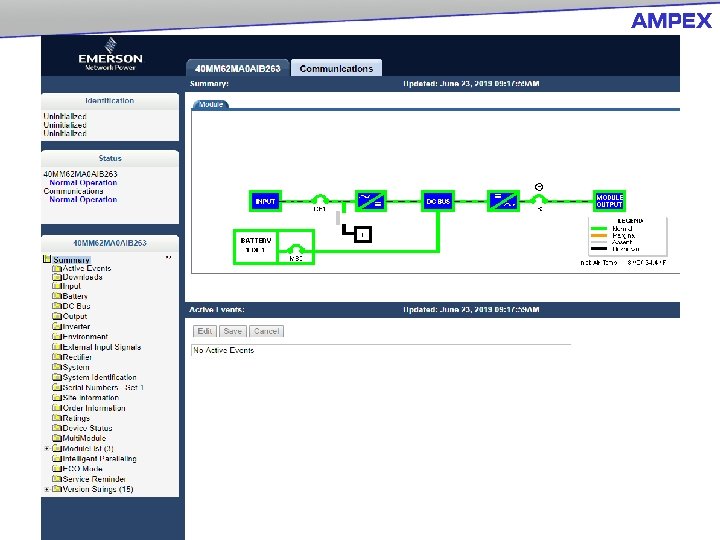Screen dimensions: 720x540
Task: Click the 'No Active Events' text
Action: point(224,350)
